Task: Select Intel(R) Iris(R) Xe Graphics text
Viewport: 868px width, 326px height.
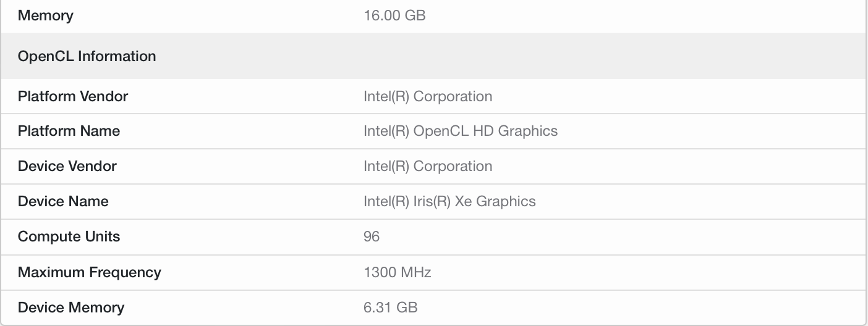Action: tap(449, 201)
